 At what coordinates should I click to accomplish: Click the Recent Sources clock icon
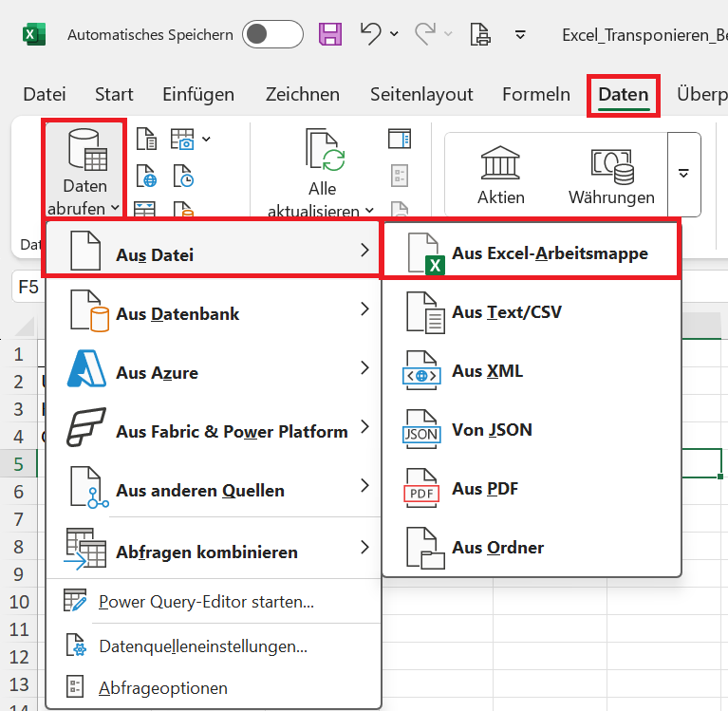click(183, 176)
